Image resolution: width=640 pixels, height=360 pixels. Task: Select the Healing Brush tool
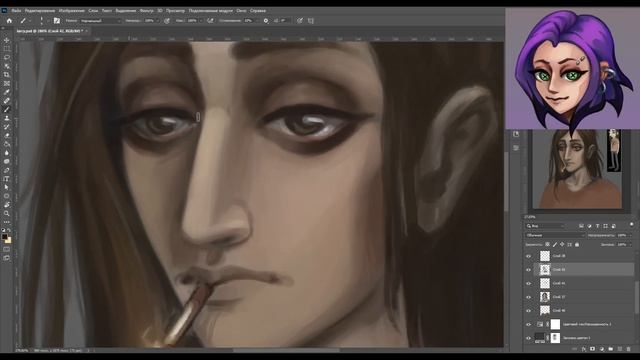point(7,100)
